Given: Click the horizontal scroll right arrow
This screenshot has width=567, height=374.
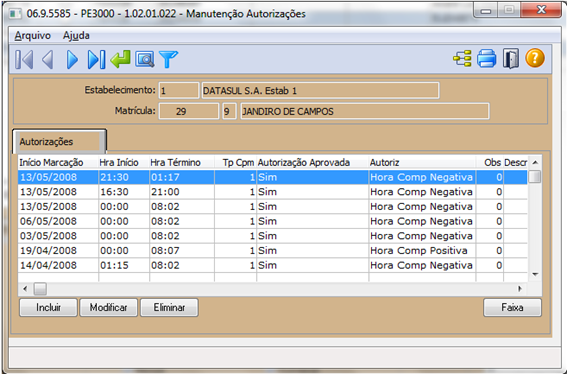Looking at the screenshot, I should (x=520, y=289).
